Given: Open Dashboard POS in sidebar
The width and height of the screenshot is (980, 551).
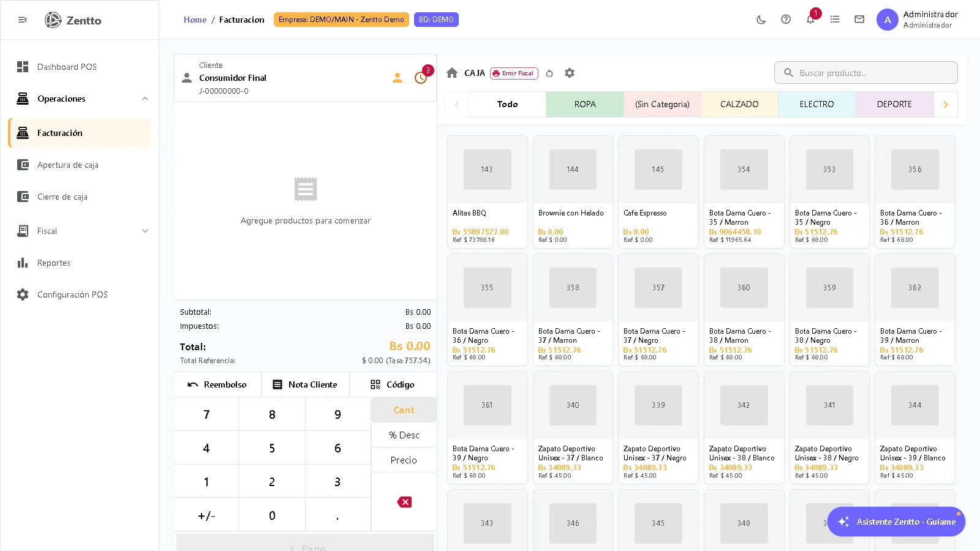Looking at the screenshot, I should [x=80, y=67].
